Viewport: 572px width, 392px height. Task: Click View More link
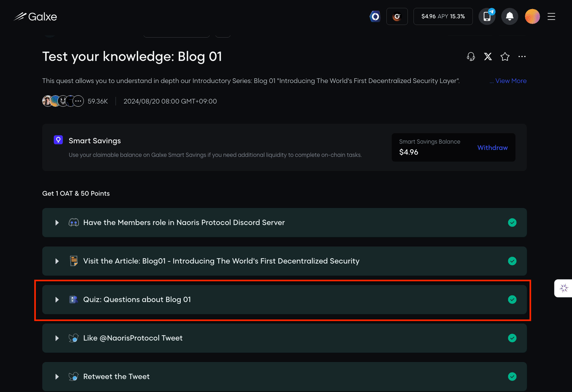pyautogui.click(x=511, y=81)
